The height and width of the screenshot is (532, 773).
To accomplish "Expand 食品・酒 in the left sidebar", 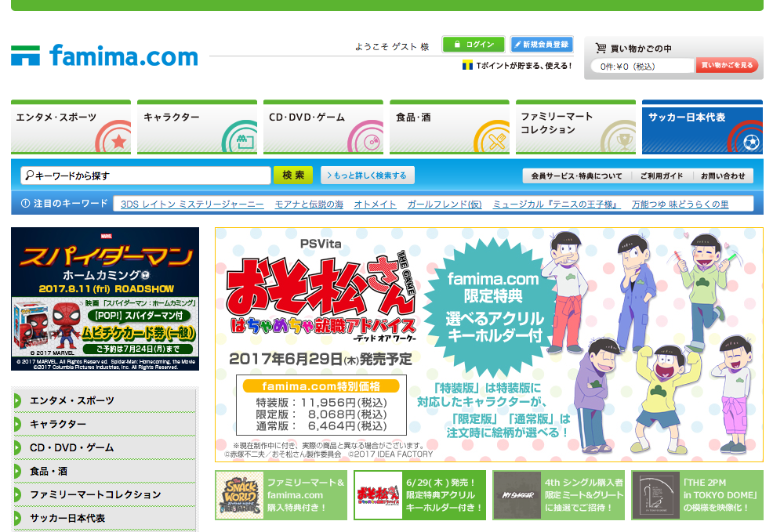I will click(104, 471).
